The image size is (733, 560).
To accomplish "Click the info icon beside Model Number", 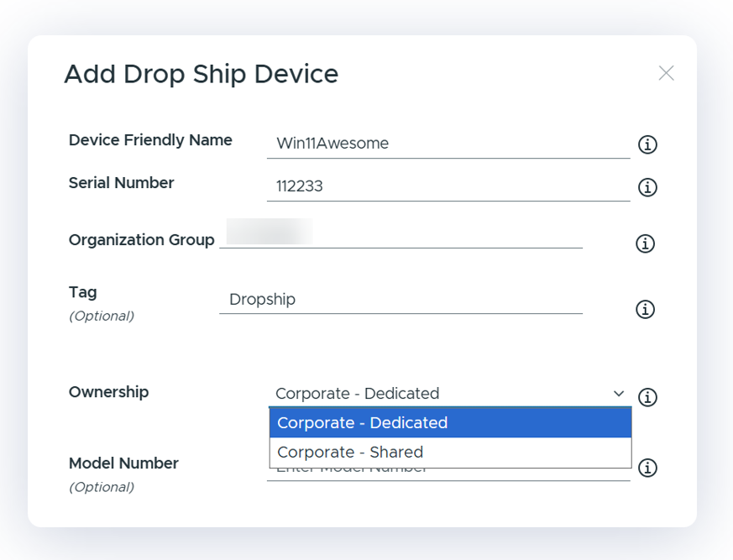I will click(647, 468).
